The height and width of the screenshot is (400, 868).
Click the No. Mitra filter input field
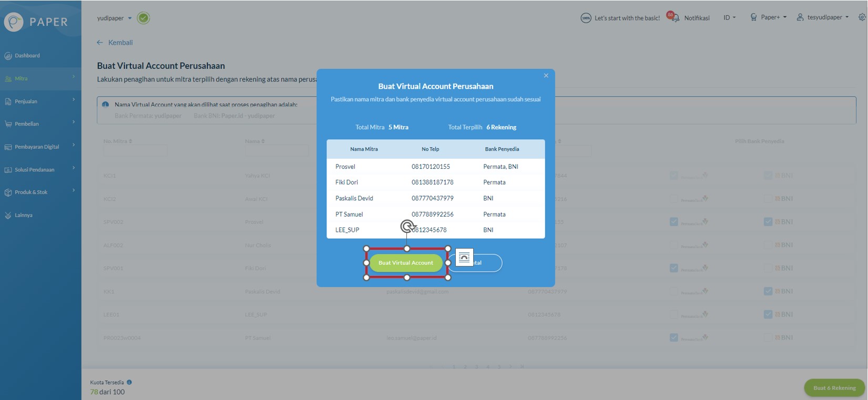tap(135, 151)
